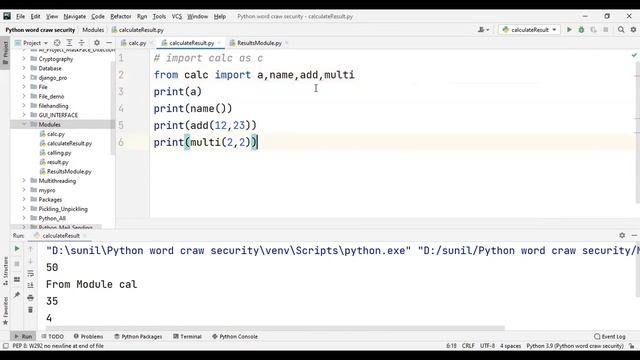Select GUI_INTERFACE folder in project tree
Viewport: 640px width, 360px height.
tap(58, 115)
